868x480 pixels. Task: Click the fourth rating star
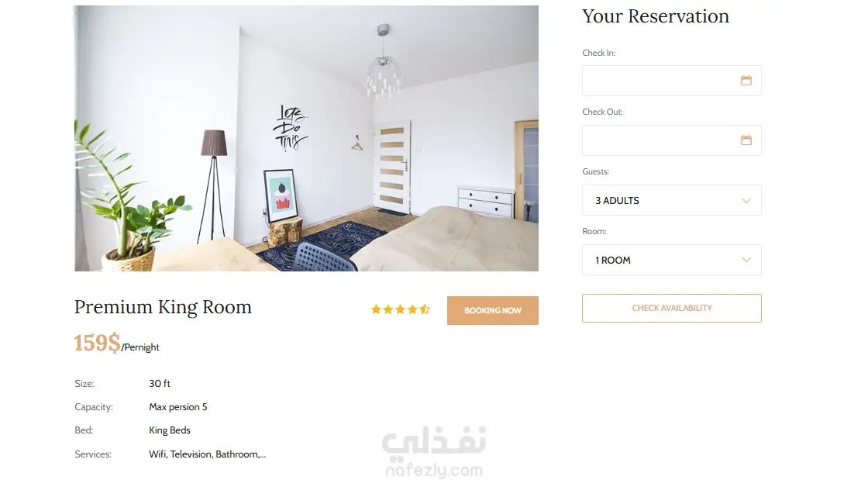[412, 309]
